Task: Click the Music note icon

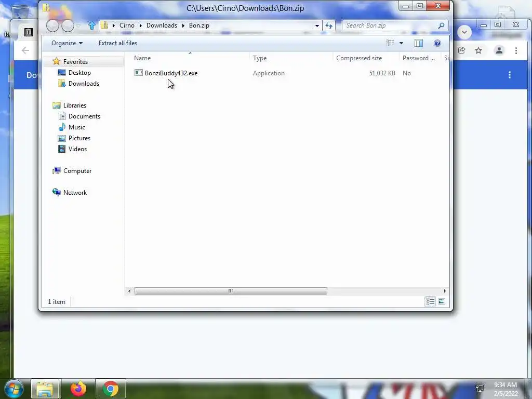Action: coord(62,127)
